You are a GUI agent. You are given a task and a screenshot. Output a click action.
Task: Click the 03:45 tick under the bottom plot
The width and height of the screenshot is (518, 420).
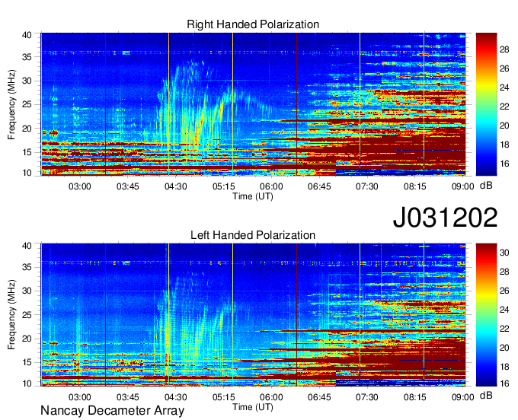[x=127, y=397]
